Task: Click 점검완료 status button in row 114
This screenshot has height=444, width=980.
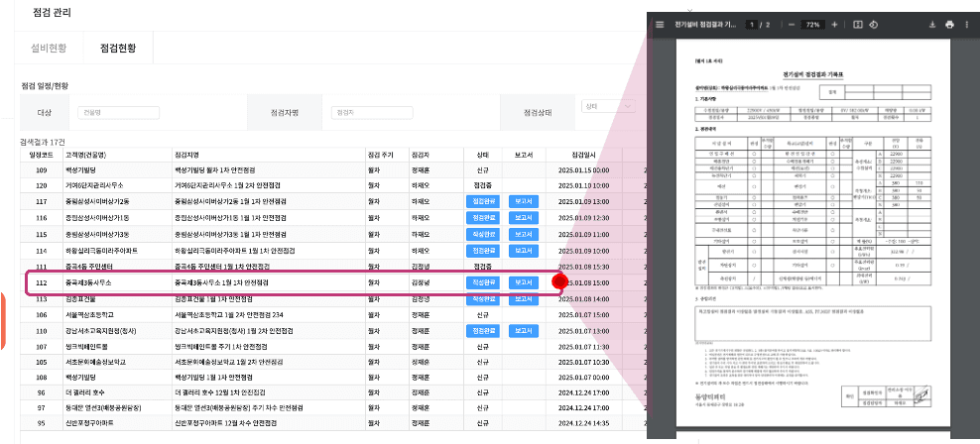Action: 484,251
